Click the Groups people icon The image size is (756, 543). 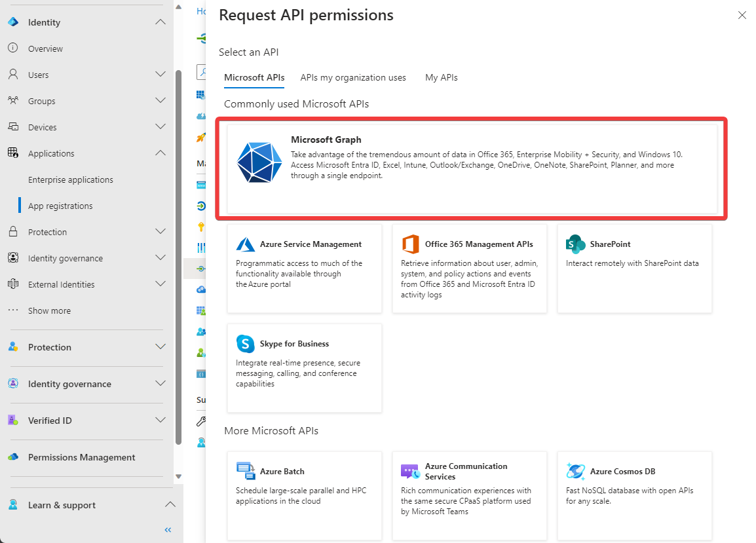coord(13,100)
